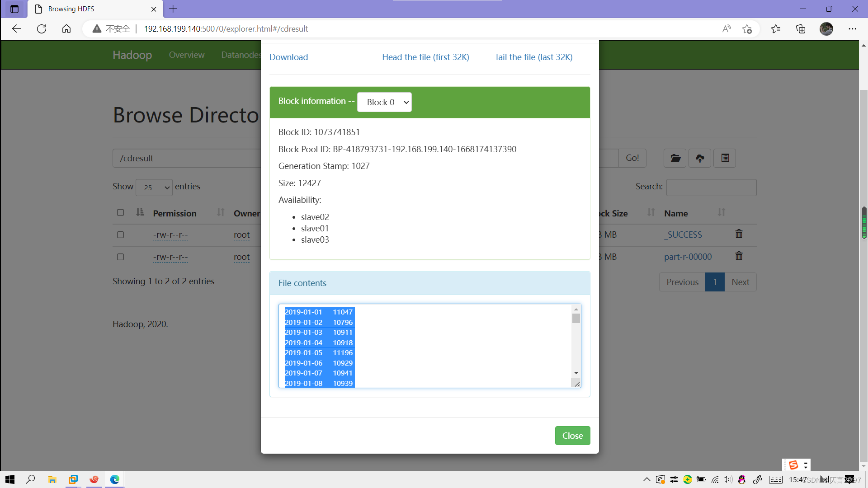This screenshot has width=868, height=488.
Task: Open File Explorer in the taskbar
Action: click(x=52, y=479)
